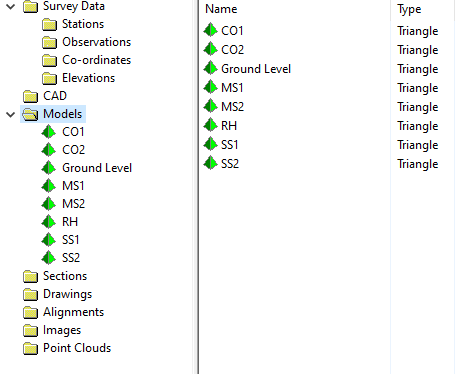Select CO2 name in the list pane
The image size is (459, 374).
click(233, 50)
